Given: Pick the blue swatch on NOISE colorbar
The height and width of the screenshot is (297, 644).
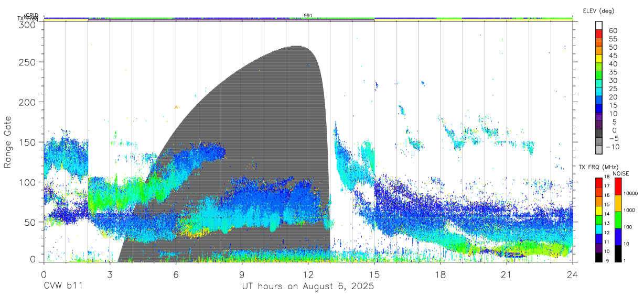Looking at the screenshot, I should [617, 236].
